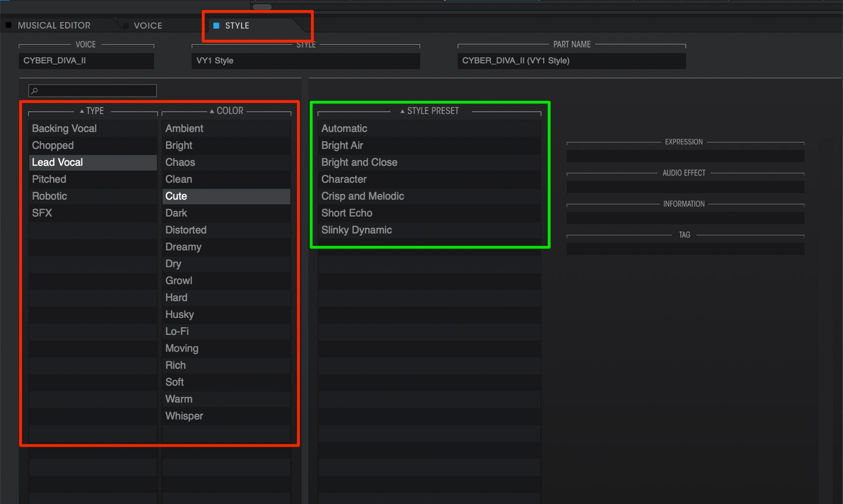The width and height of the screenshot is (843, 504).
Task: Choose the Husky color
Action: (227, 314)
